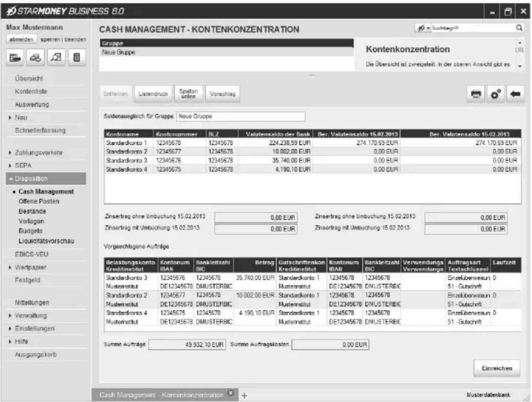Select the Standardkonto 1 row in the accounts table
Screen dimensions: 532x402
point(313,143)
